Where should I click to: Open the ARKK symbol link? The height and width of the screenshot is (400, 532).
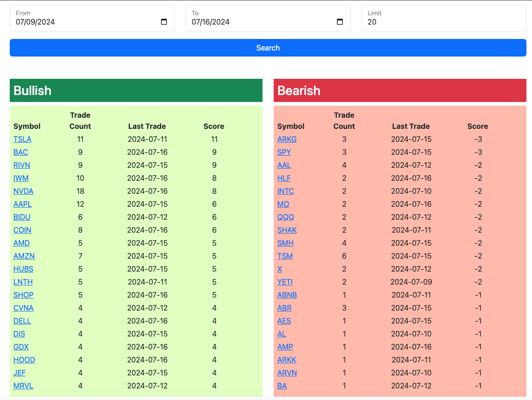click(287, 360)
